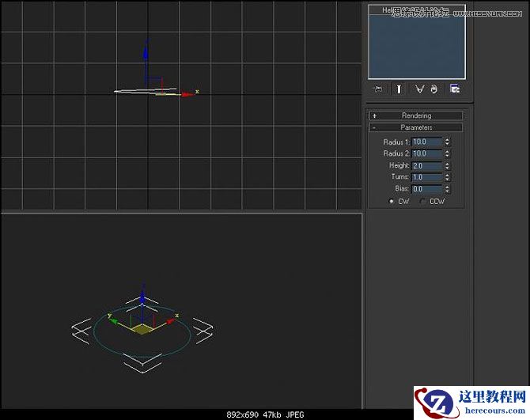Toggle Show End Result icon
This screenshot has width=530, height=420.
pyautogui.click(x=399, y=89)
